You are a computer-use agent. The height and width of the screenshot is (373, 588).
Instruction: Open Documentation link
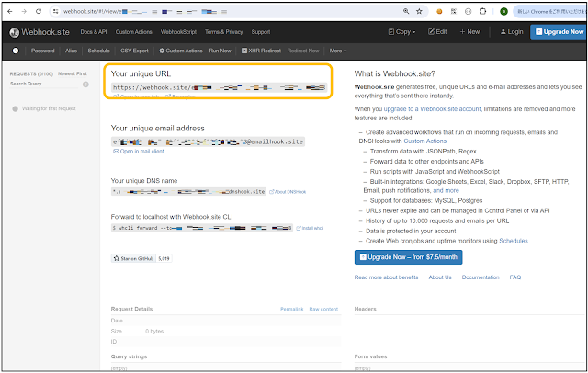[481, 277]
